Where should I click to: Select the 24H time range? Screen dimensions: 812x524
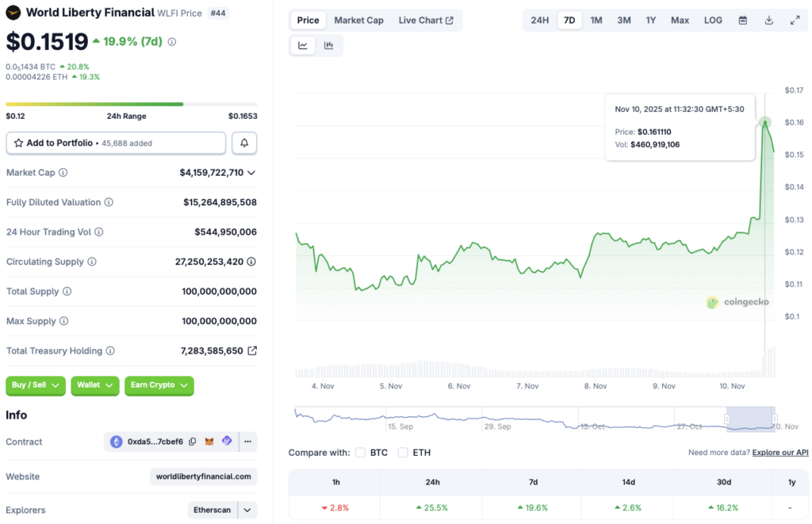539,21
